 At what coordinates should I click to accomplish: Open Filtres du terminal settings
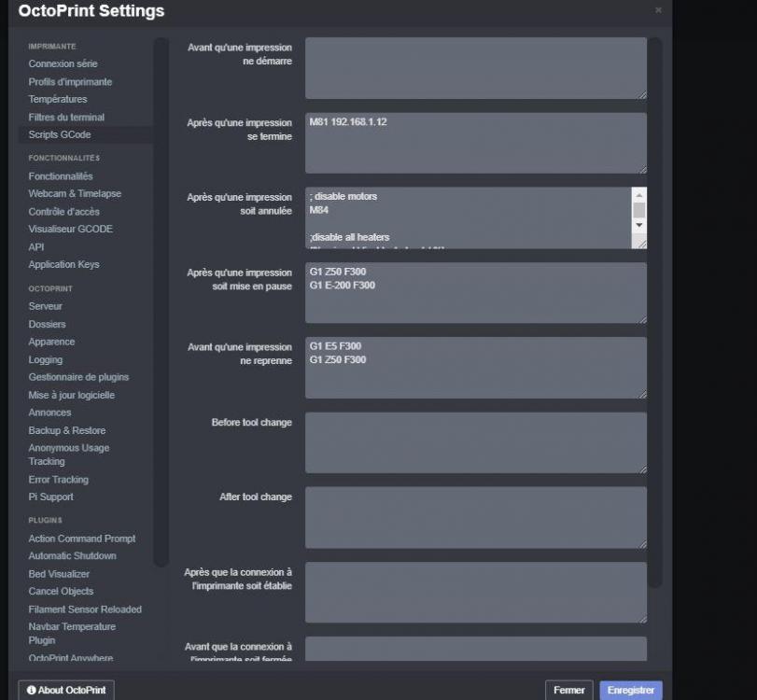[66, 117]
